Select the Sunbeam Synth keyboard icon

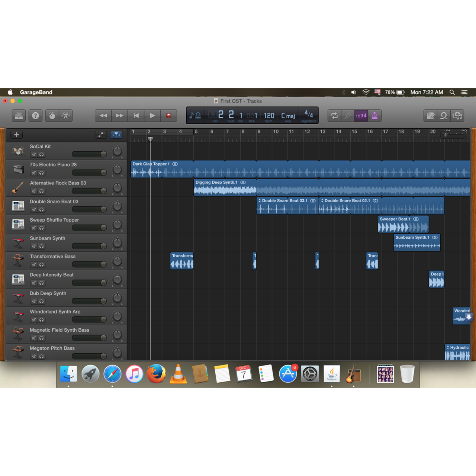click(x=18, y=242)
